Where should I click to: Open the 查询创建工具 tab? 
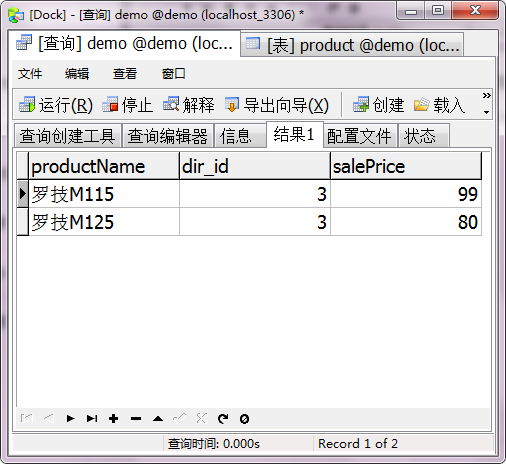tap(67, 135)
